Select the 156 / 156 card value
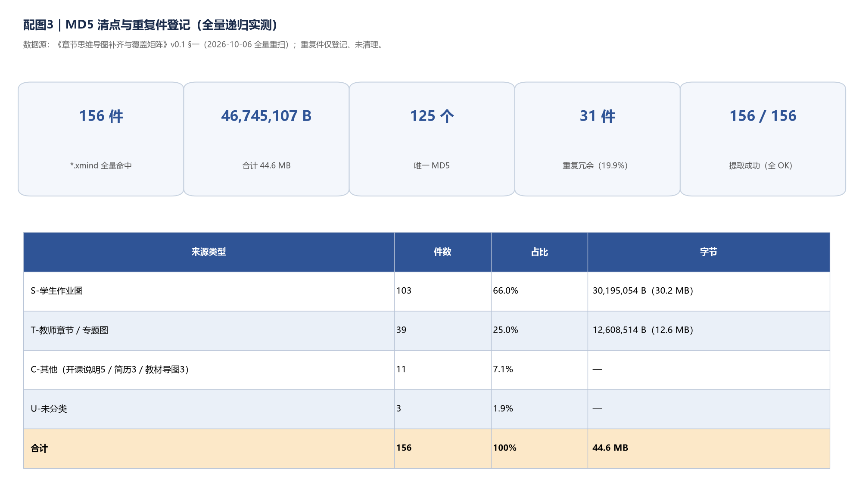 [763, 116]
